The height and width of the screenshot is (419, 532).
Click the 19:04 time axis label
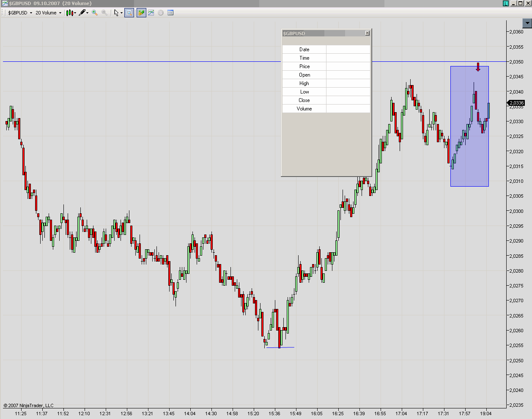click(486, 413)
